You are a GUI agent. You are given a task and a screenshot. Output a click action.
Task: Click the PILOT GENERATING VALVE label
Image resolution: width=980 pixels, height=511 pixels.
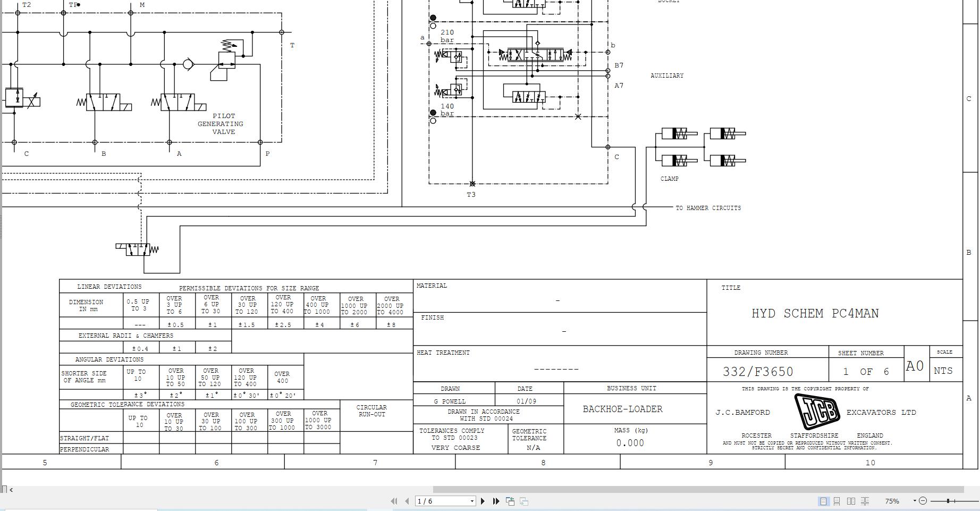click(221, 124)
